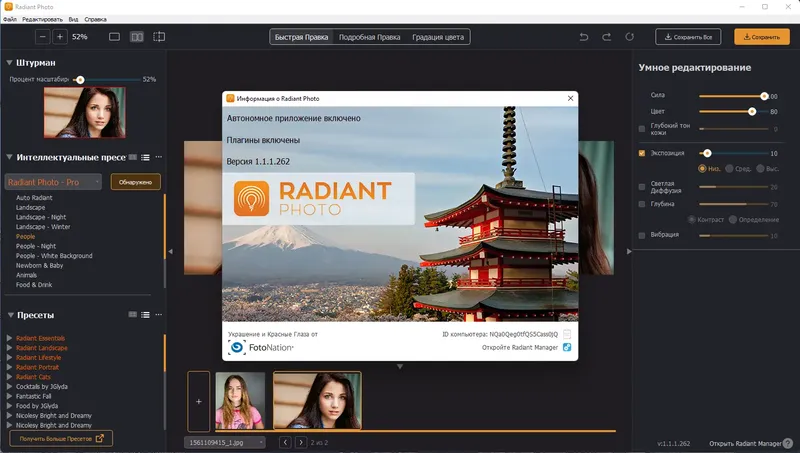800x453 pixels.
Task: Enable the Вибрация checkbox
Action: pyautogui.click(x=642, y=235)
